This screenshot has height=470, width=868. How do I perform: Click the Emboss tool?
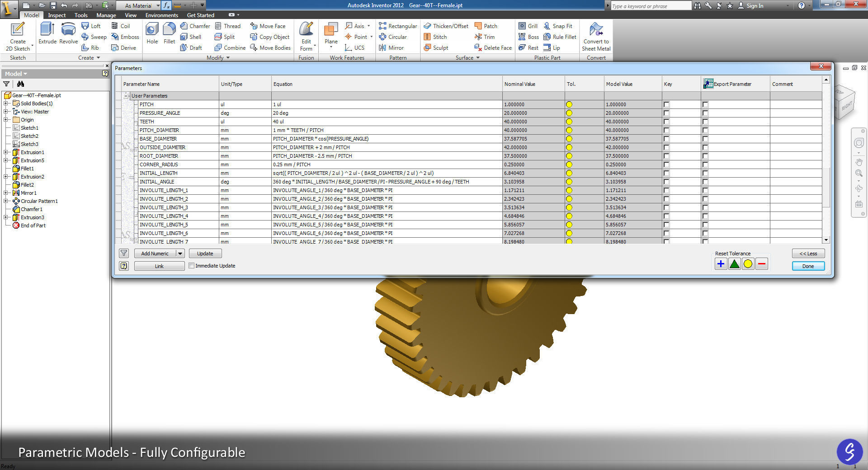(125, 37)
